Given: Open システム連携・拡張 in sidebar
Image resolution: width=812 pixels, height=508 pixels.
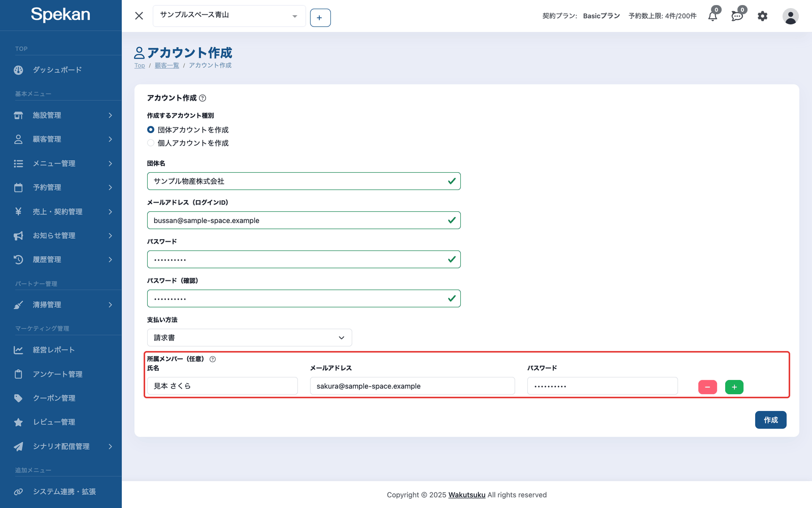Looking at the screenshot, I should (x=61, y=492).
